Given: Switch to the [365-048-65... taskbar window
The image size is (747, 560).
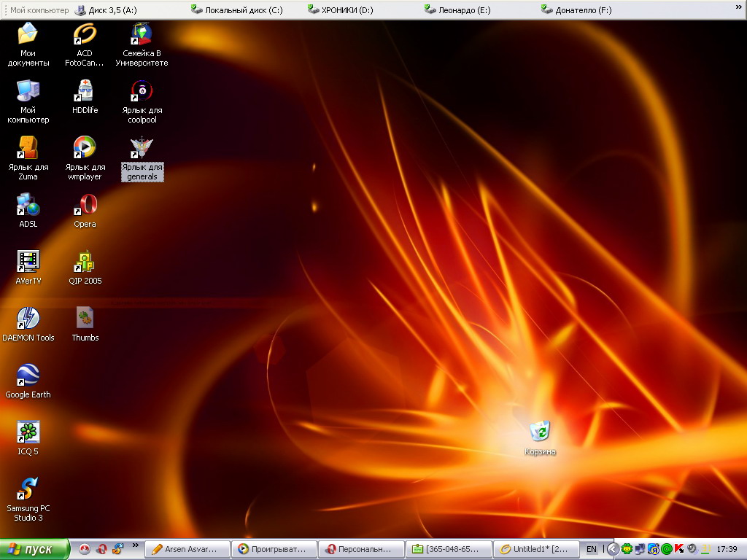Looking at the screenshot, I should (449, 549).
